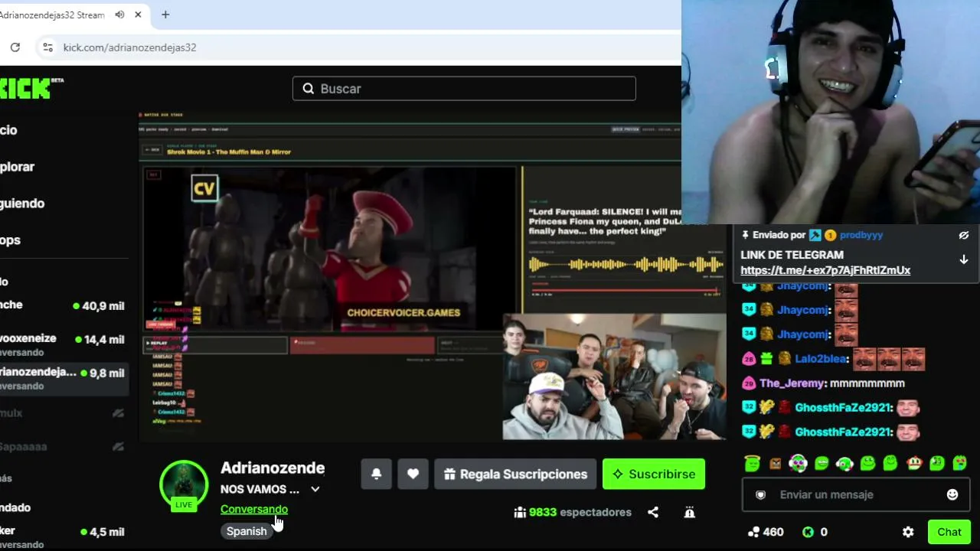Click the CHOICERVOICER.GAMES stream video

433,276
